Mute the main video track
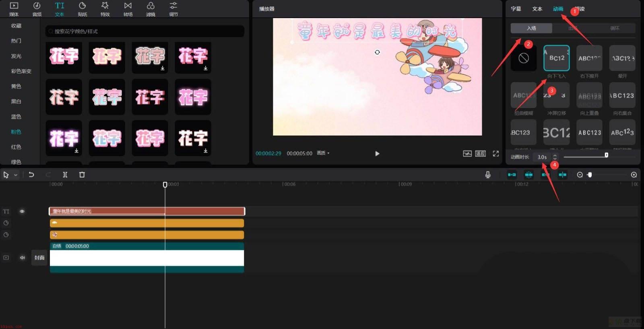644x329 pixels. (x=23, y=257)
